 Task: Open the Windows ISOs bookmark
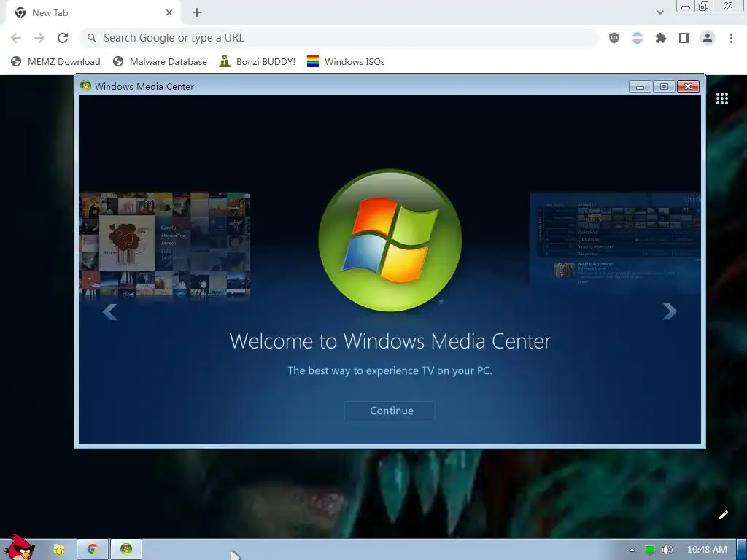(x=346, y=61)
